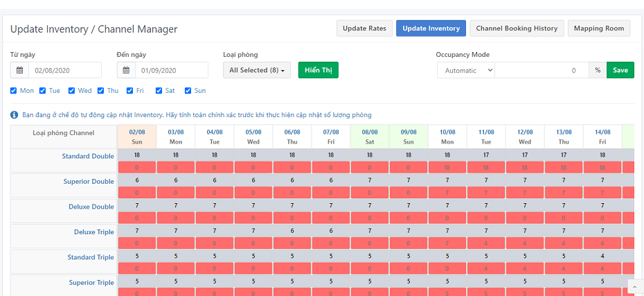Click calendar icon beside Từ ngày field

pos(20,70)
